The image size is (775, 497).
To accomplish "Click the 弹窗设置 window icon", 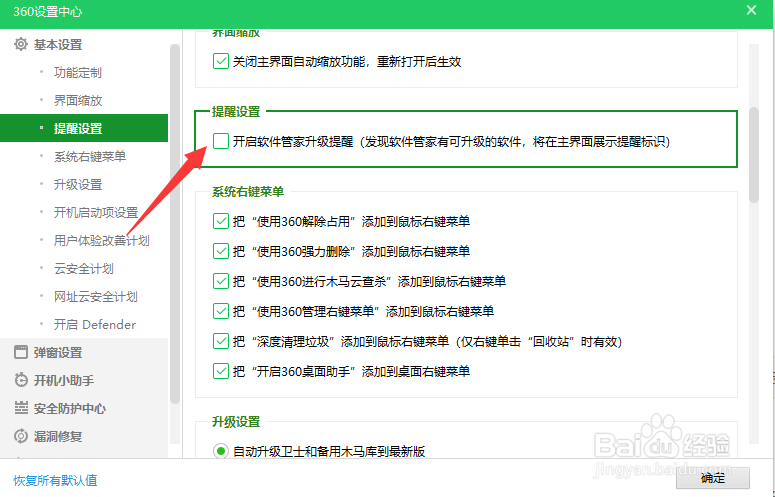I will [21, 352].
